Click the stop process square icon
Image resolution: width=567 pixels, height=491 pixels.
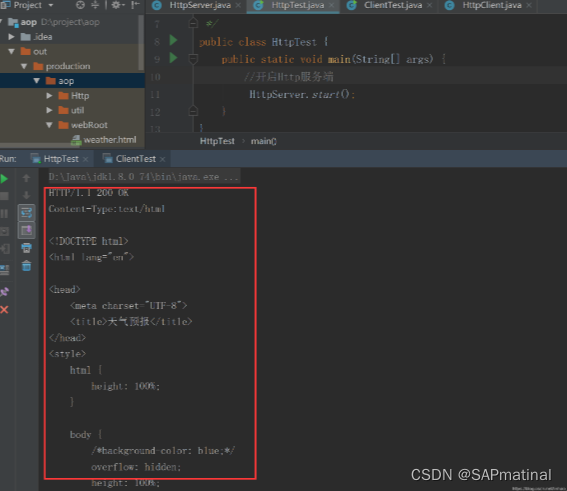(4, 196)
